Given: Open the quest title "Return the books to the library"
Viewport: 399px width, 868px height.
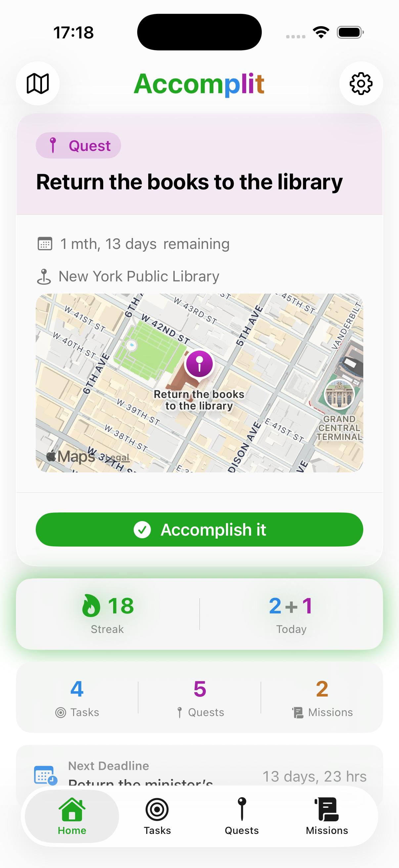Looking at the screenshot, I should coord(189,182).
